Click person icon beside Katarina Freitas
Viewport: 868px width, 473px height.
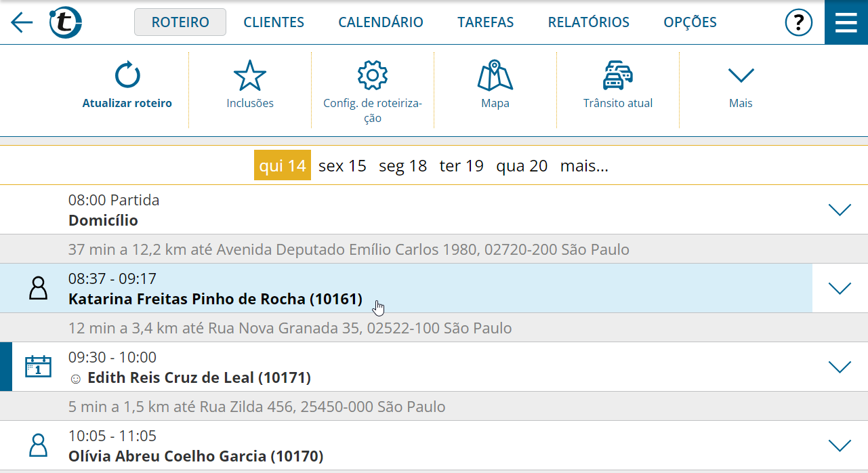(39, 288)
